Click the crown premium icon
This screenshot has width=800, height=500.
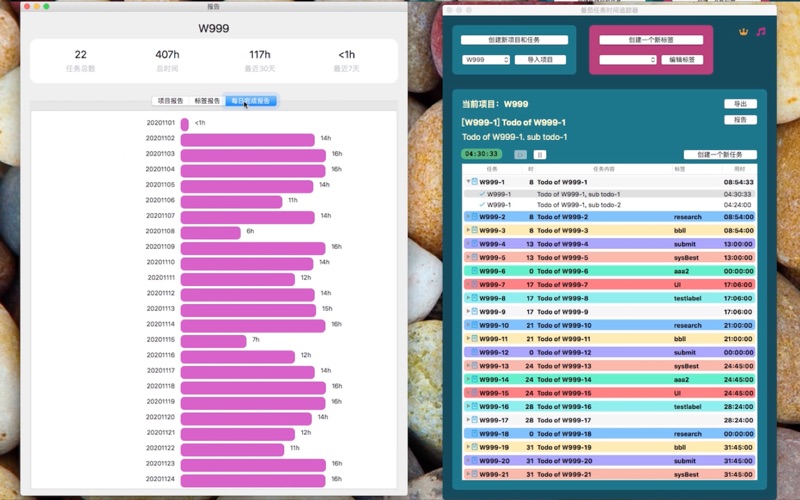click(x=743, y=31)
